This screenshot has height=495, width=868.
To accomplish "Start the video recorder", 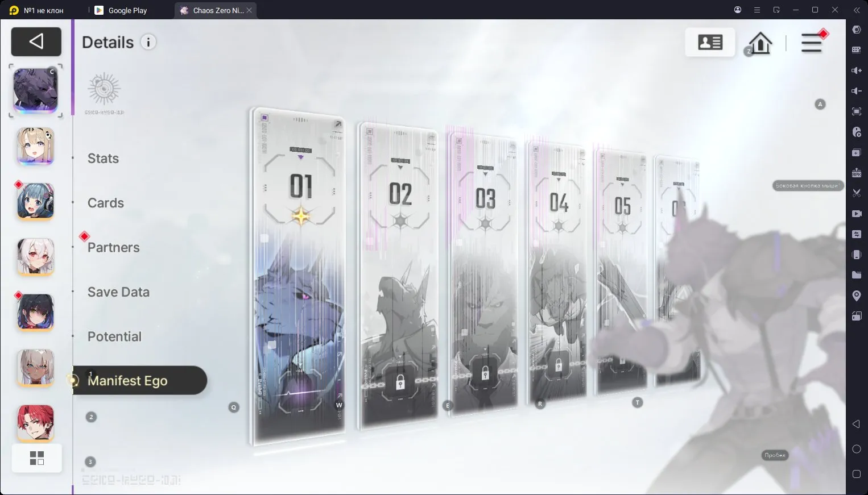I will (x=857, y=214).
